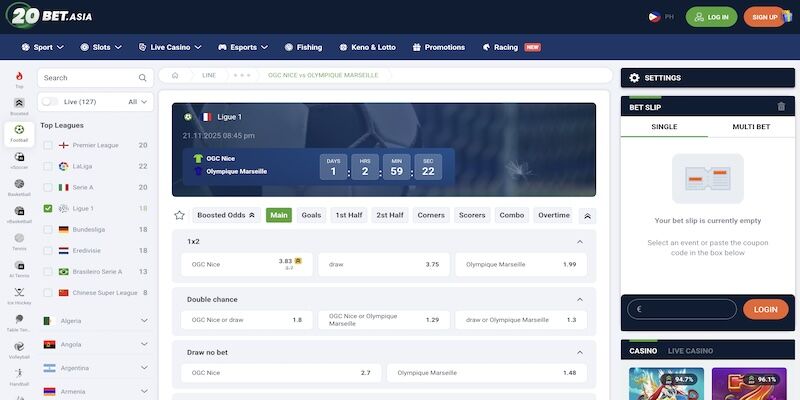
Task: Favorite the match with star icon
Action: 179,215
